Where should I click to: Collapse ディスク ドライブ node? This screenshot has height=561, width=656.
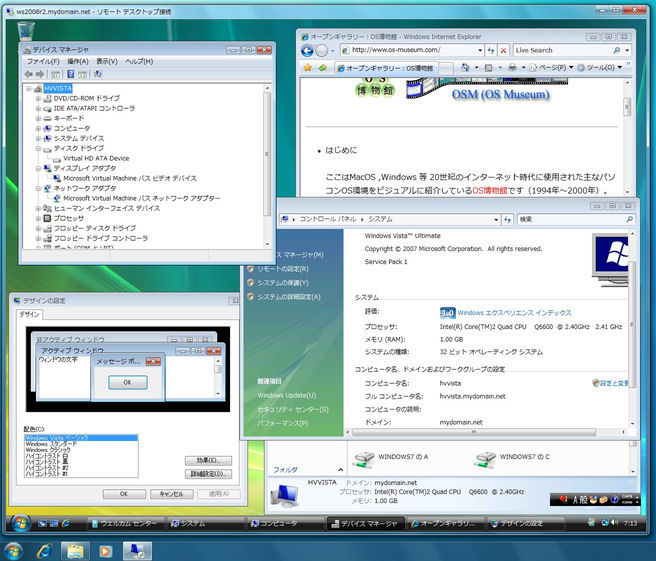(38, 149)
